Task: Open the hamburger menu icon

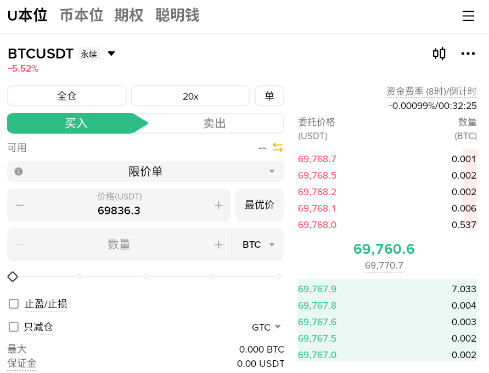Action: (468, 16)
